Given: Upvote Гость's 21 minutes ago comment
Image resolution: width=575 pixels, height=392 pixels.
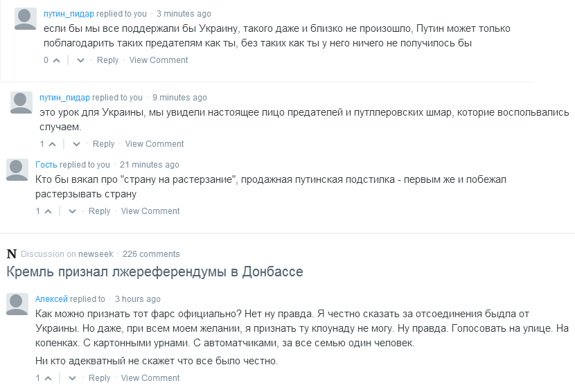Looking at the screenshot, I should [x=48, y=212].
